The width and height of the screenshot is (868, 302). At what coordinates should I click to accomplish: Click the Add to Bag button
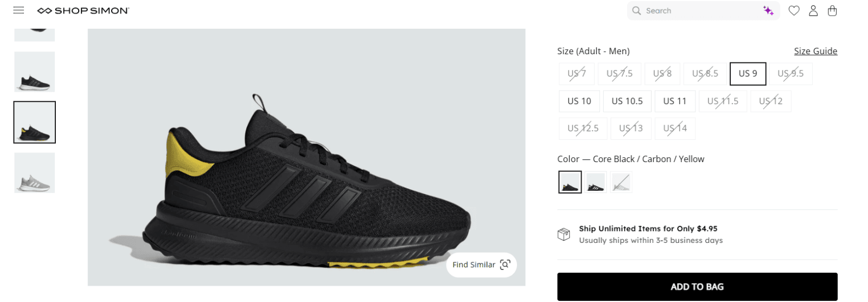[697, 287]
